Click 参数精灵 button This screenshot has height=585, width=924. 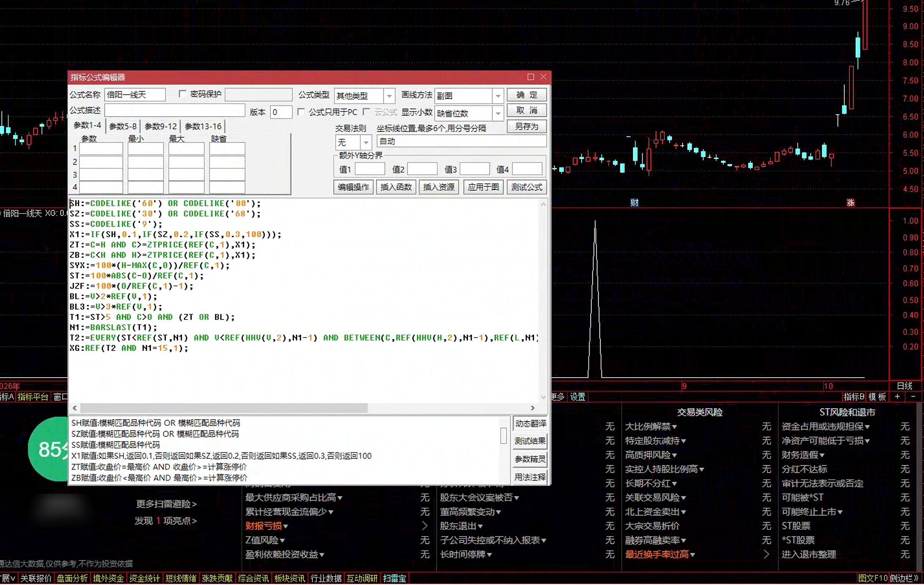click(530, 459)
